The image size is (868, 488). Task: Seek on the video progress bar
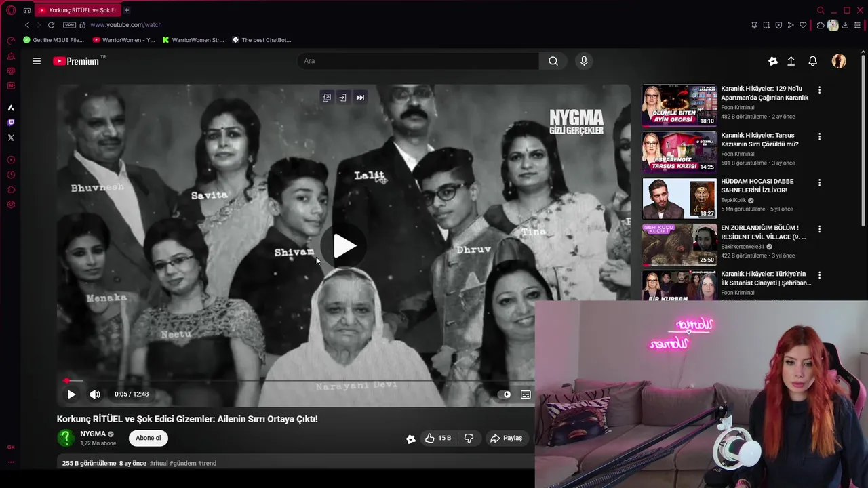click(298, 380)
